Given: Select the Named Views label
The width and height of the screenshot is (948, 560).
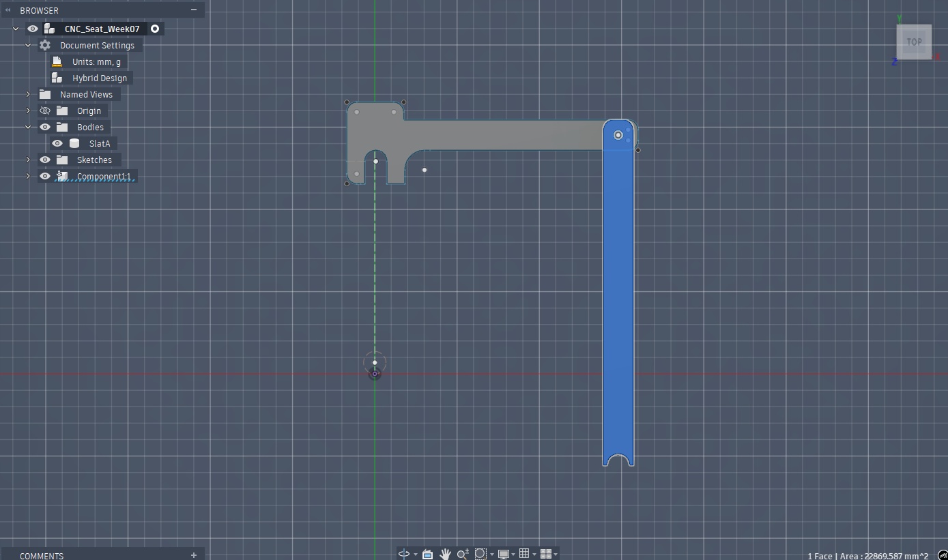Looking at the screenshot, I should pos(86,94).
